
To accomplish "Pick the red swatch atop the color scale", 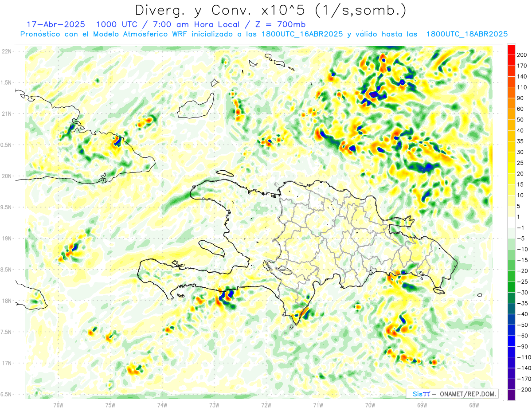I will click(x=511, y=50).
